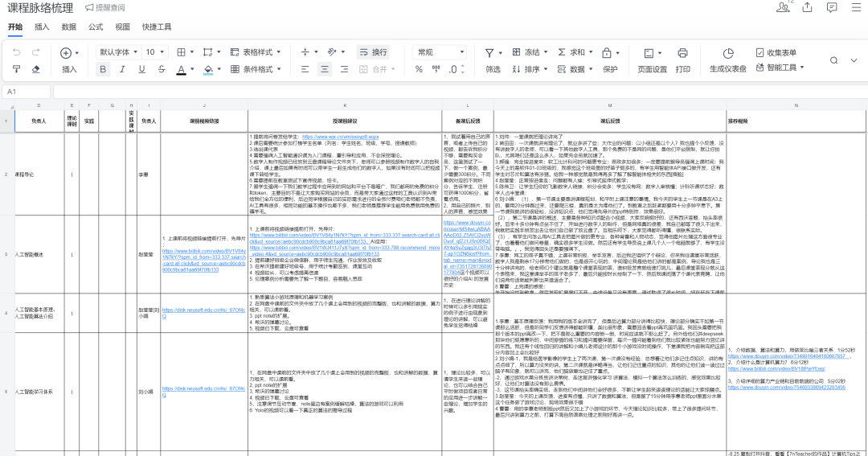Click the eraser clear-format icon
The width and height of the screenshot is (868, 456).
[x=35, y=69]
